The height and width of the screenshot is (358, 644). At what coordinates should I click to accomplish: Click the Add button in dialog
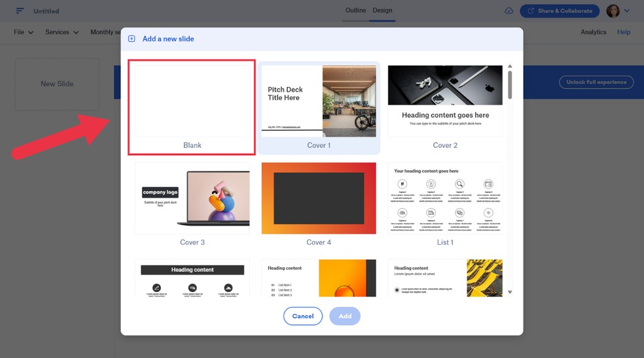click(345, 316)
